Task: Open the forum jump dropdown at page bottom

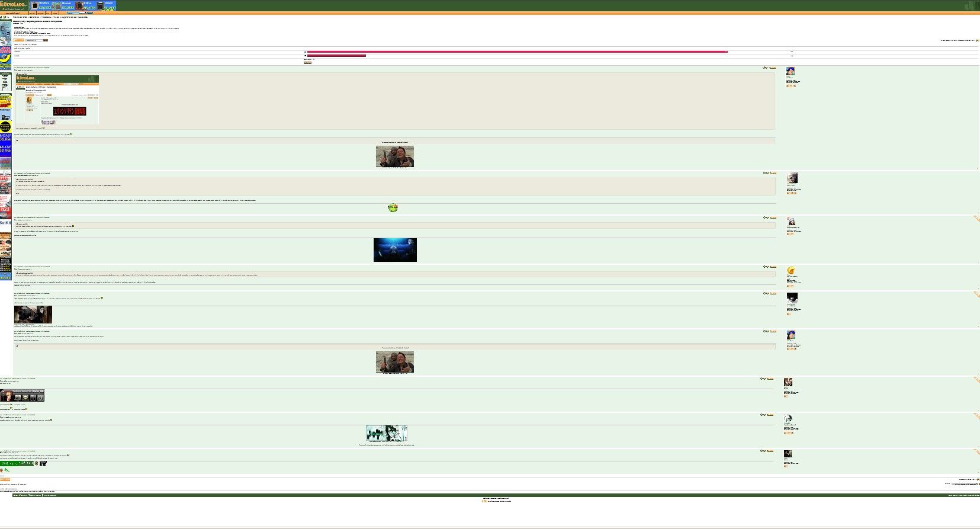Action: coord(965,484)
